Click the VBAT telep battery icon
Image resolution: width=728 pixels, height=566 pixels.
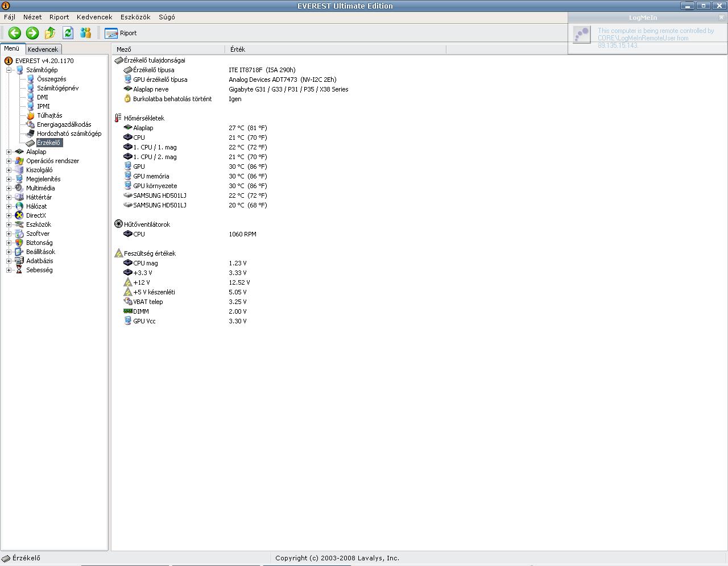point(127,302)
